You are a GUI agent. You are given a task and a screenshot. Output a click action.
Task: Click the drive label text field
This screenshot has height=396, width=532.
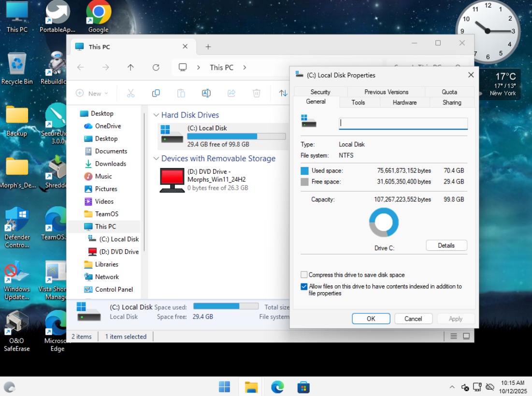tap(403, 123)
